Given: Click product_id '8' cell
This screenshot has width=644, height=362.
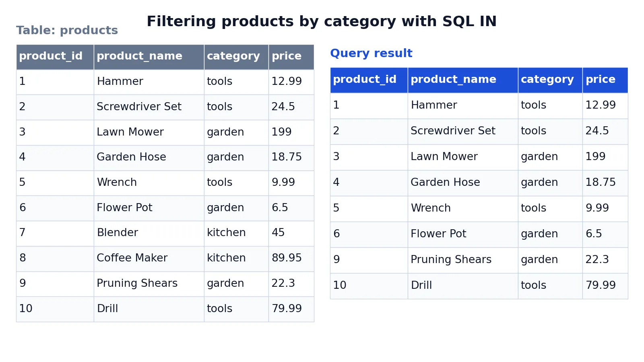Looking at the screenshot, I should (x=55, y=259).
